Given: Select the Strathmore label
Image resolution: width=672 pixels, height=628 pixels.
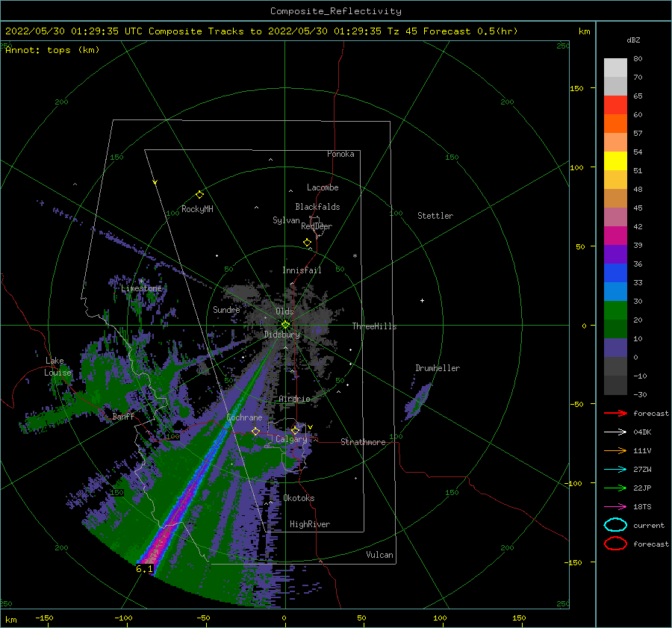Looking at the screenshot, I should 363,442.
